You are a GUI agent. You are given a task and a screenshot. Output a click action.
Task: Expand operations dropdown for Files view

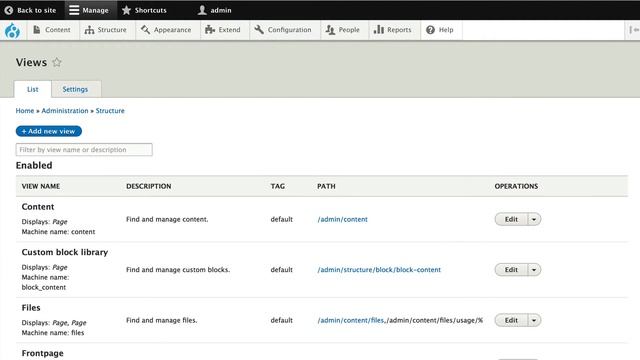click(x=534, y=320)
